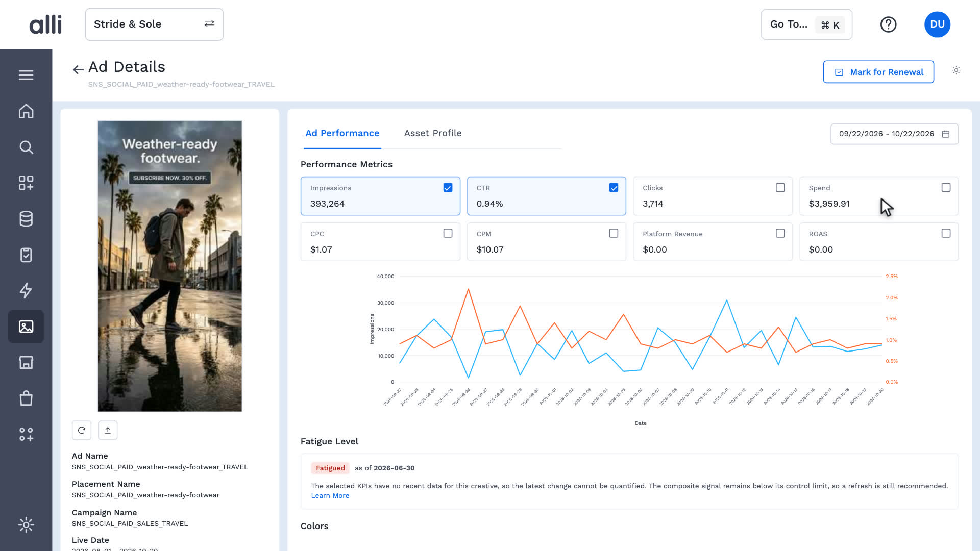Open settings gear at sidebar bottom
Screen dimensions: 980x551
click(x=26, y=524)
